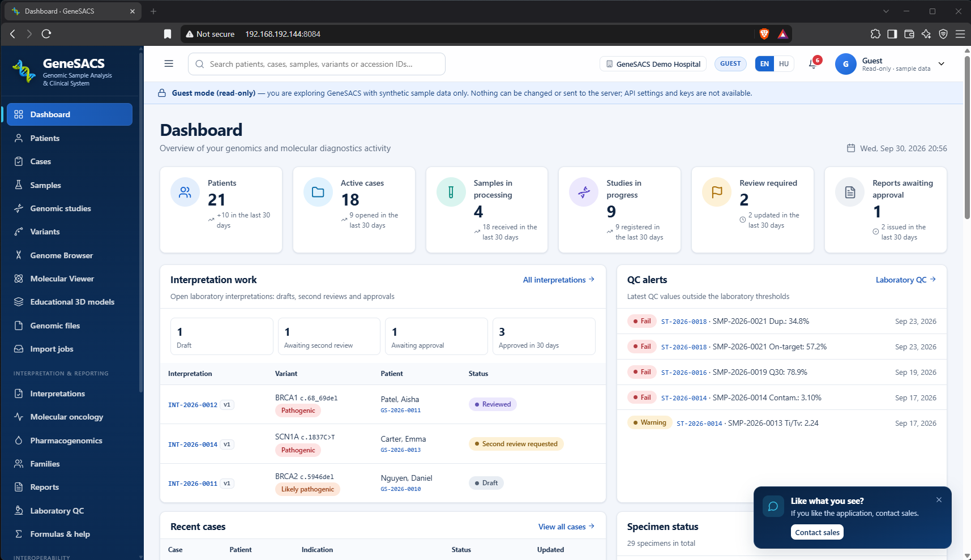Click the chat bubble icon in popup
Screen dimensions: 971x560
pyautogui.click(x=773, y=506)
